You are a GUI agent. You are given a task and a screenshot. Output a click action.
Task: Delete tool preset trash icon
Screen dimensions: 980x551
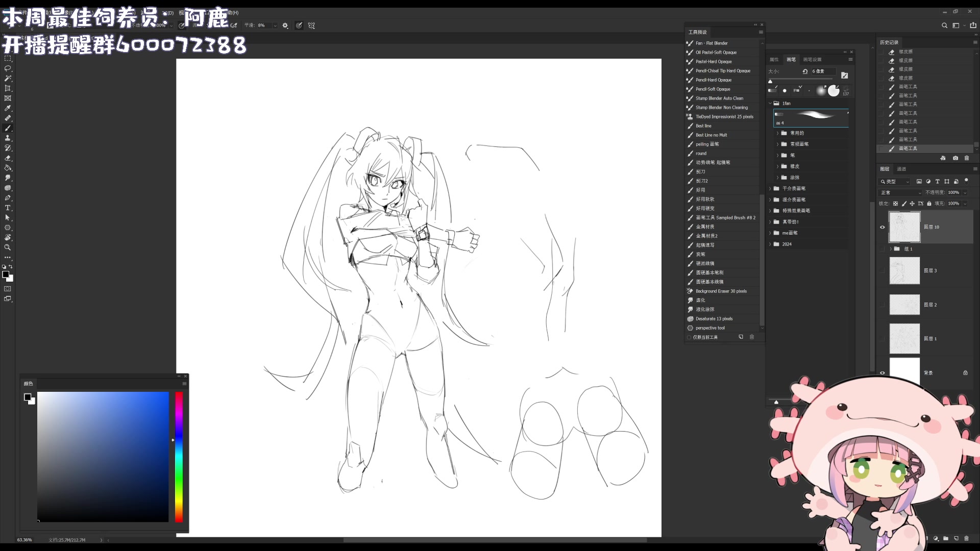(752, 337)
